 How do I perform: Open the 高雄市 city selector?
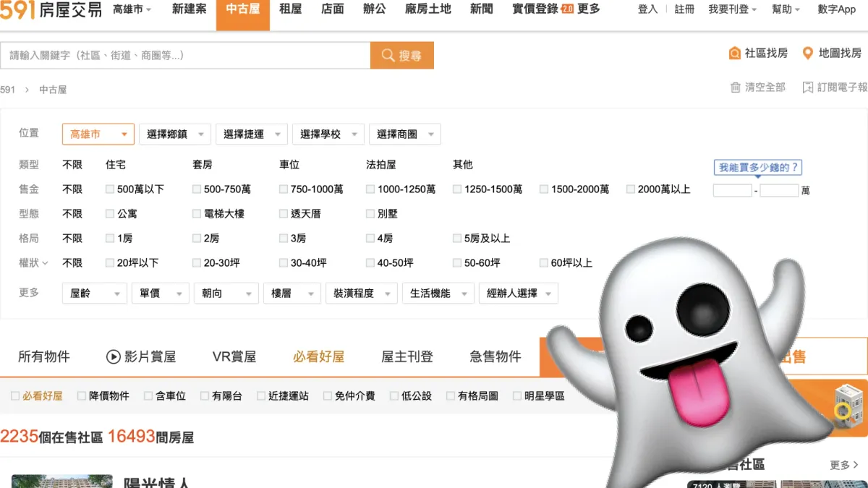[98, 134]
